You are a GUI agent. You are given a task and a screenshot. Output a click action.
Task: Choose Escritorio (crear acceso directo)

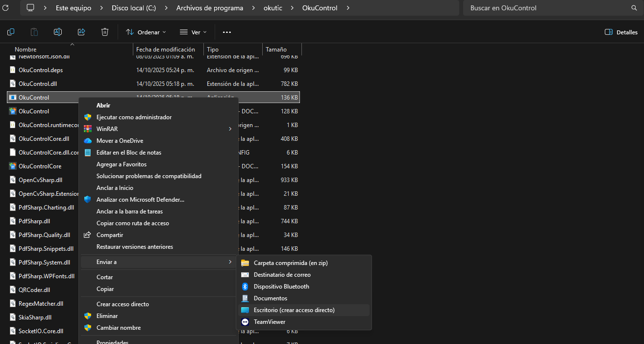(x=294, y=310)
